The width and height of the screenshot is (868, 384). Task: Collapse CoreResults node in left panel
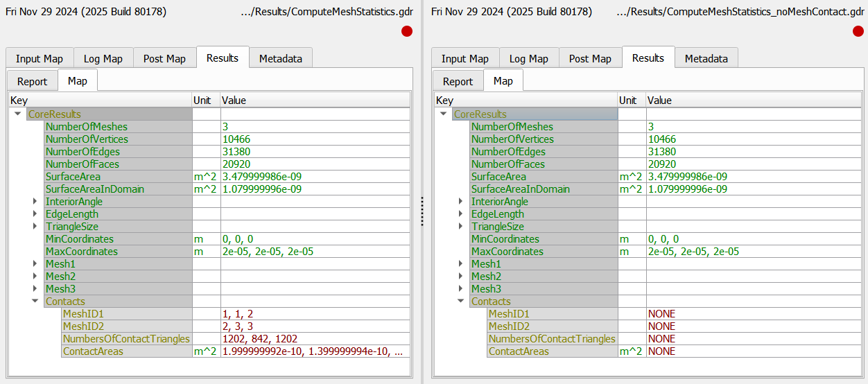point(17,114)
